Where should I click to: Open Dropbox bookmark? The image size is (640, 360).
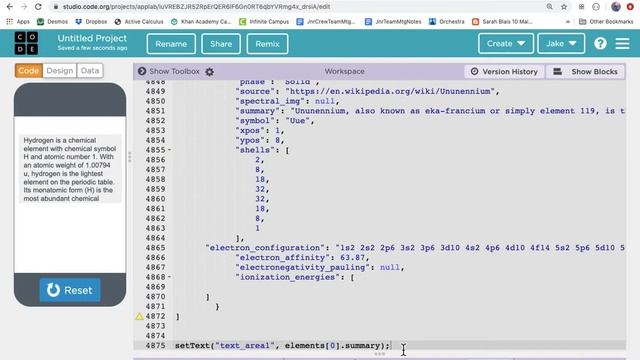coord(91,22)
